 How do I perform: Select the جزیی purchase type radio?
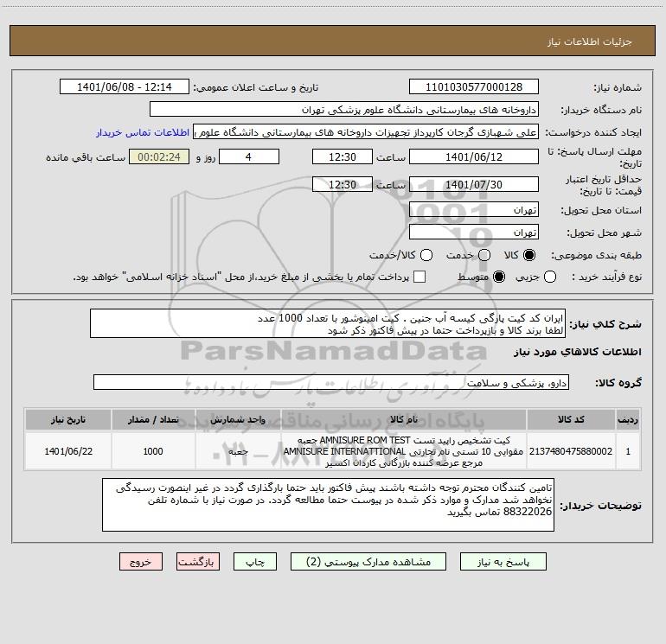click(x=549, y=277)
